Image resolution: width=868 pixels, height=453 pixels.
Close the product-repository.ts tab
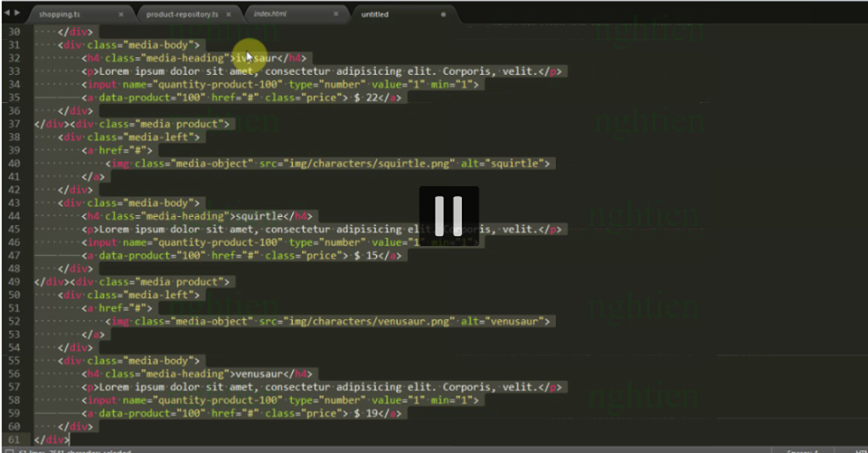click(230, 14)
